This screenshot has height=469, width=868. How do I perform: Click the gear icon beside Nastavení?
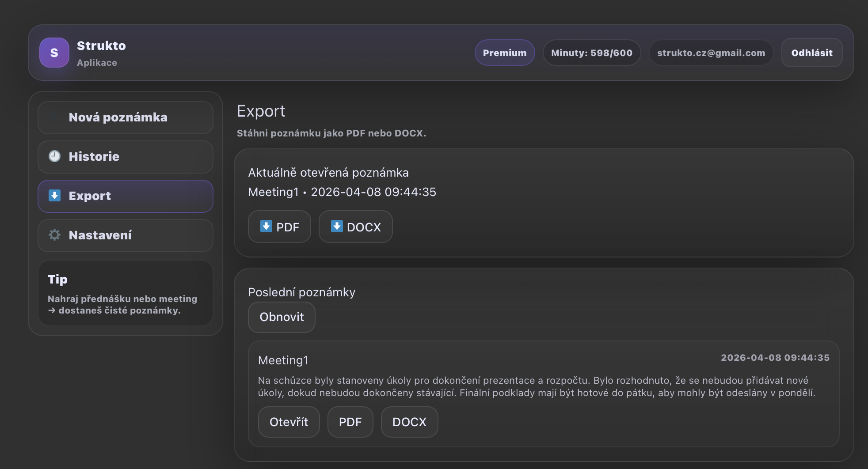pyautogui.click(x=54, y=235)
